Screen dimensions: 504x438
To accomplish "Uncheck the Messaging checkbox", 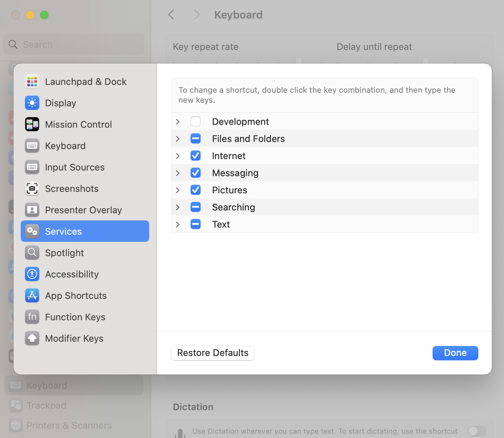I will pyautogui.click(x=196, y=173).
